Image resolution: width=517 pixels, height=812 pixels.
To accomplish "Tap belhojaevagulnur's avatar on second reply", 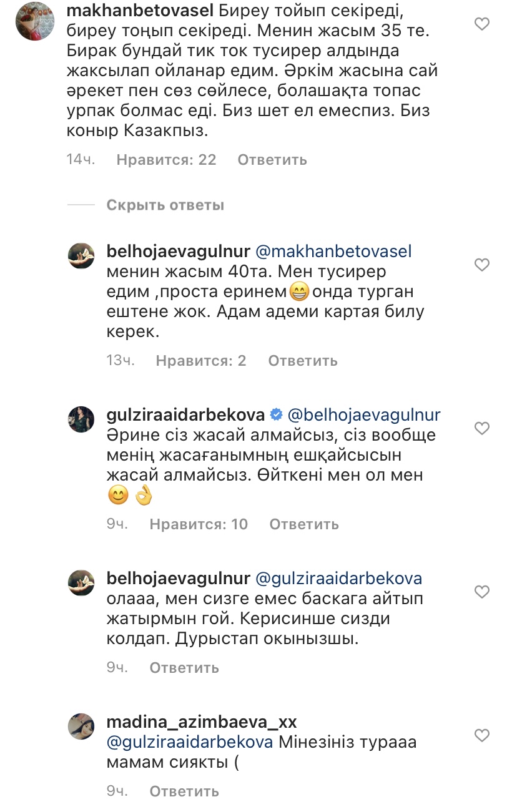I will click(x=81, y=582).
